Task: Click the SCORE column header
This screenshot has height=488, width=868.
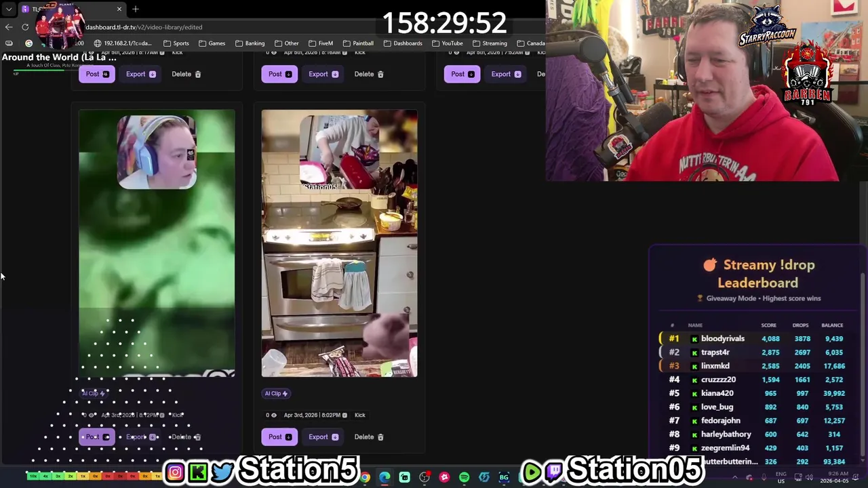Action: click(x=768, y=325)
